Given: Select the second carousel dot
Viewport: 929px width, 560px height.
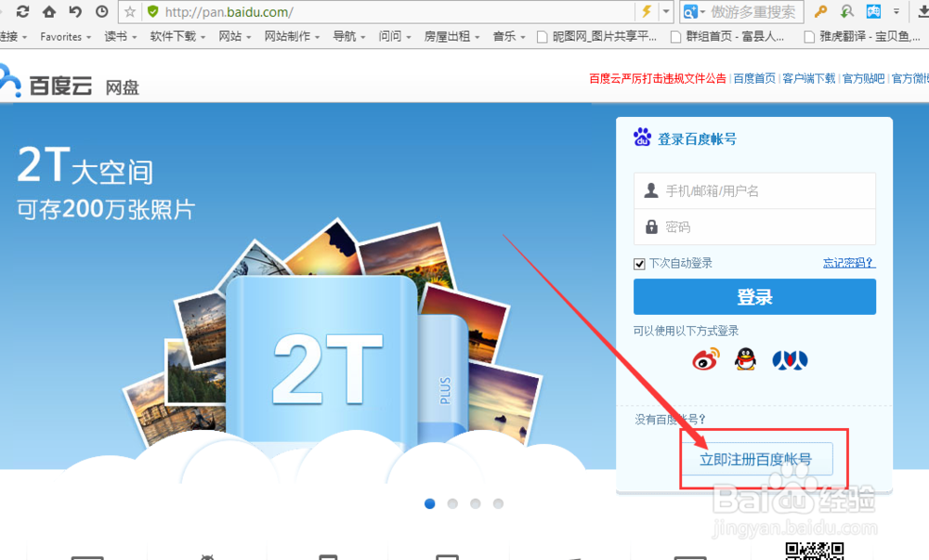Looking at the screenshot, I should click(x=452, y=503).
